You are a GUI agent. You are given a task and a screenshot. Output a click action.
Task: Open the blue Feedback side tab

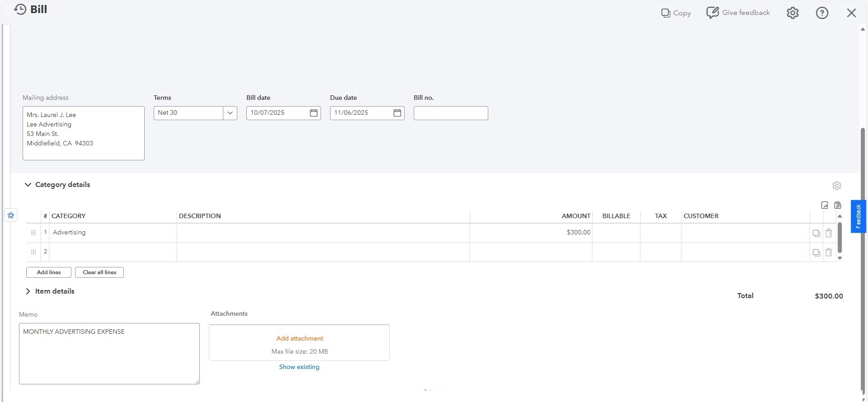[858, 216]
